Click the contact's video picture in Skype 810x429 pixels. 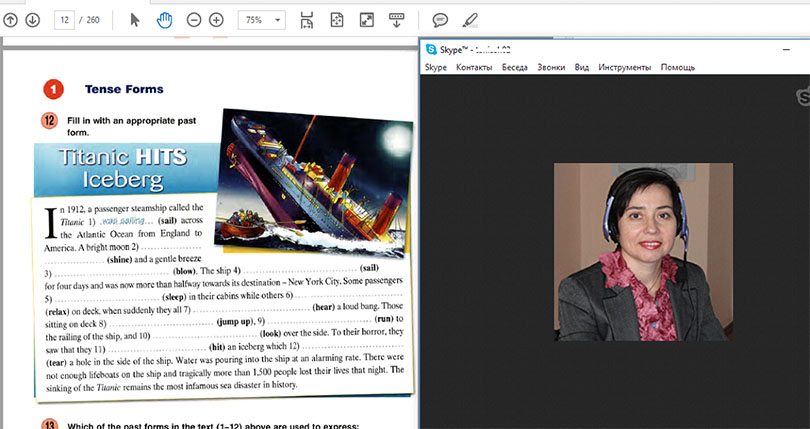[643, 252]
